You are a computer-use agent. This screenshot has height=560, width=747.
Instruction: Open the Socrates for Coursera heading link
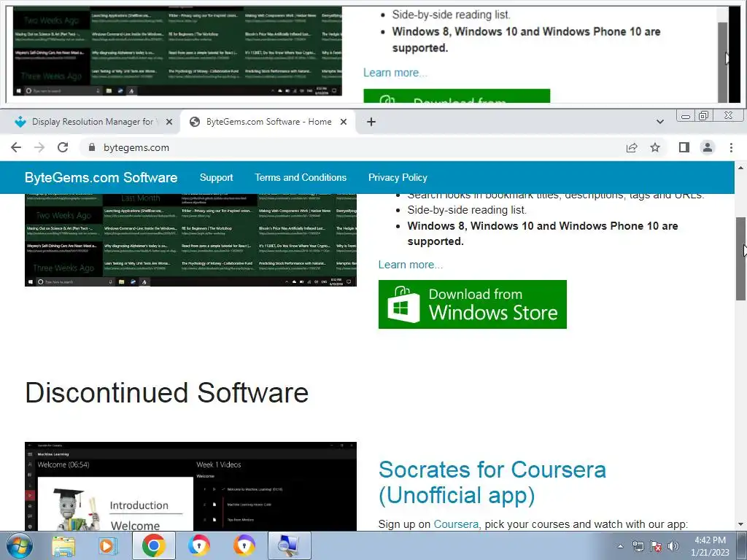coord(492,483)
